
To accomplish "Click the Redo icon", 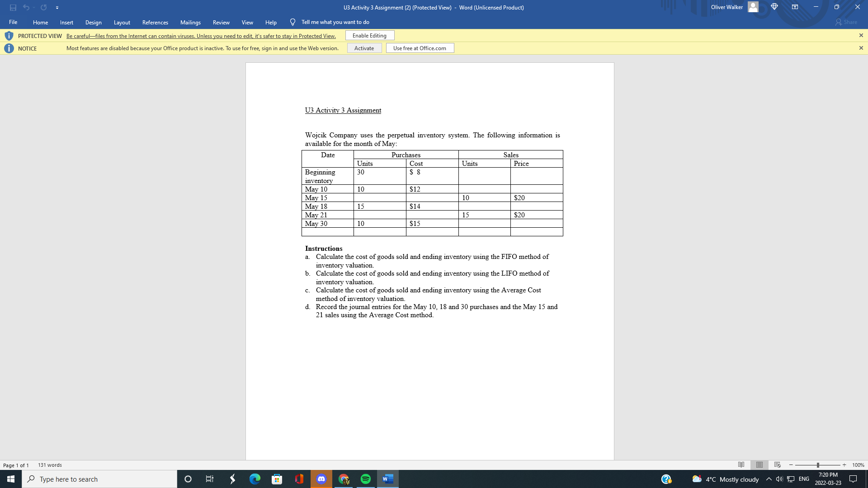I will pos(43,7).
